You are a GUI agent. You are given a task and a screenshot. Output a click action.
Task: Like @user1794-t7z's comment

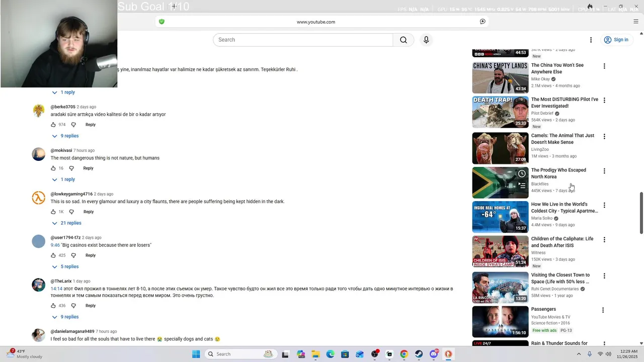point(53,255)
